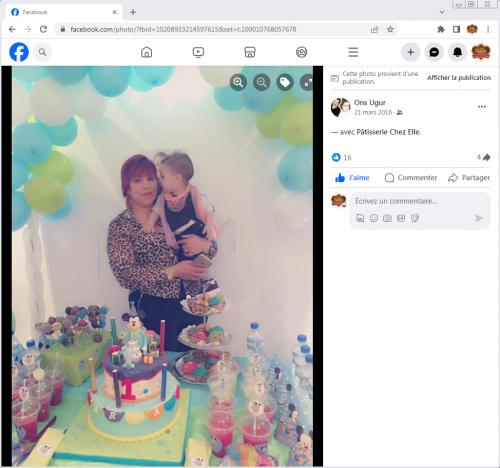Screen dimensions: 500x468
Task: Open Ons Ugur profile name
Action: click(370, 103)
